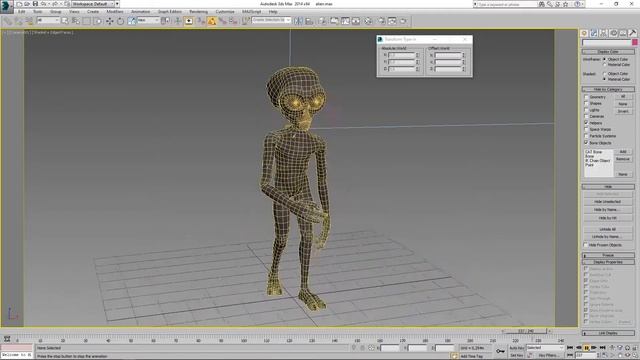Collapse the Display Color rollout
Image resolution: width=640 pixels, height=360 pixels.
(608, 52)
